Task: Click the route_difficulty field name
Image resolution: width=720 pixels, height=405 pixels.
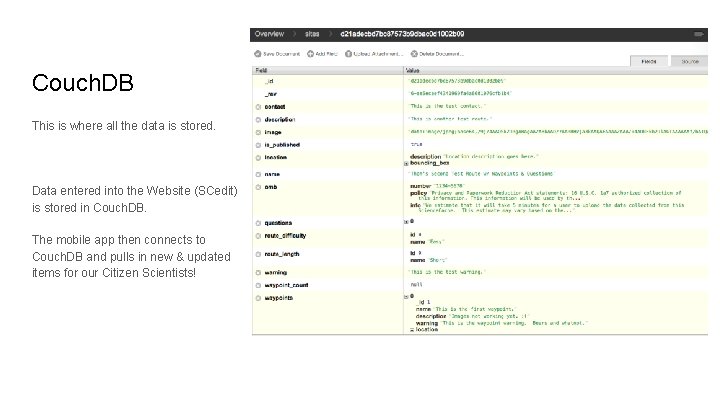Action: [285, 236]
